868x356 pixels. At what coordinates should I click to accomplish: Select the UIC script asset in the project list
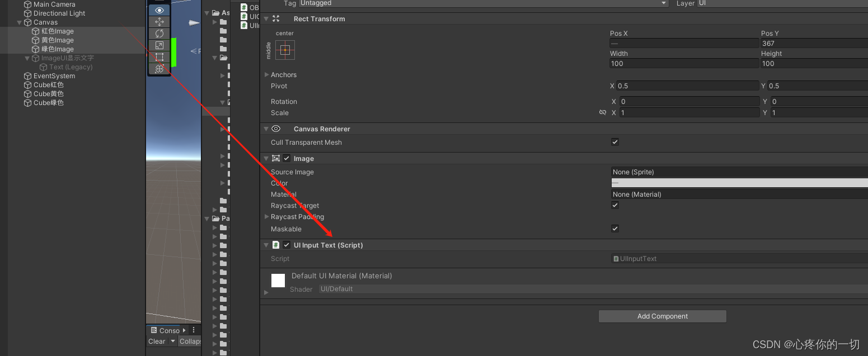(250, 16)
